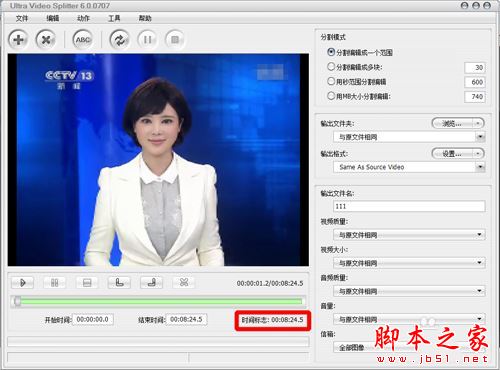Set the start point marker
This screenshot has height=370, width=500.
tap(119, 283)
